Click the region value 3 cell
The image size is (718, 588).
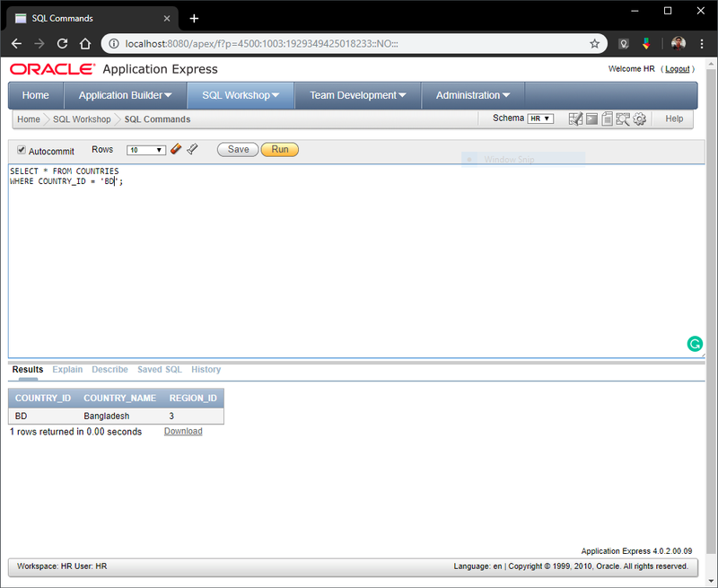tap(171, 417)
